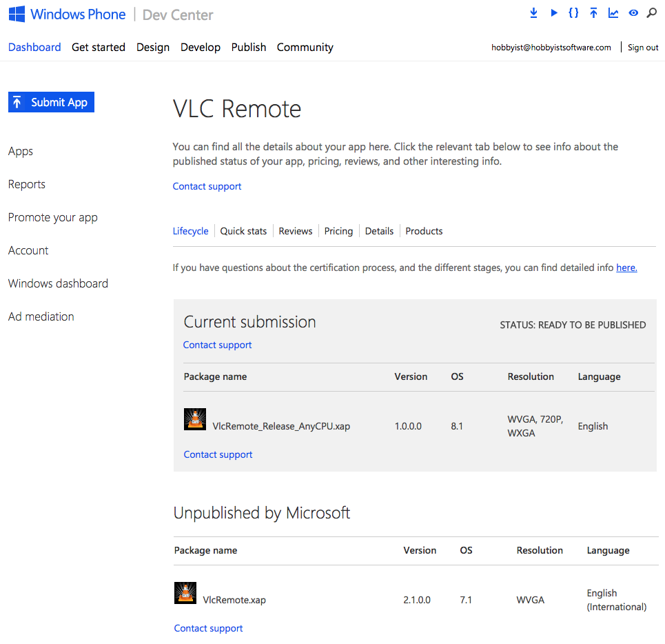Viewport: 665px width, 644px height.
Task: Click the play triangle icon in header
Action: (554, 12)
